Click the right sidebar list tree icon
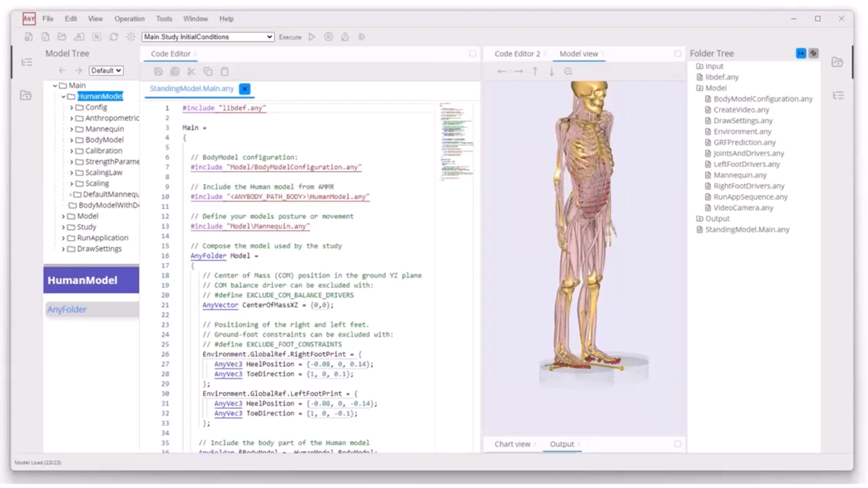 (838, 95)
